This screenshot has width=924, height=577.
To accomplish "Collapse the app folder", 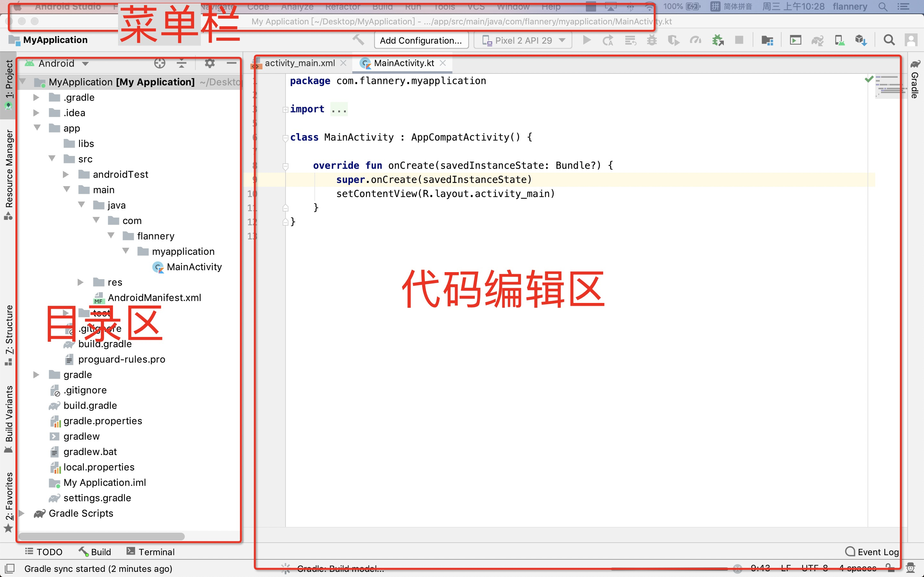I will [37, 128].
